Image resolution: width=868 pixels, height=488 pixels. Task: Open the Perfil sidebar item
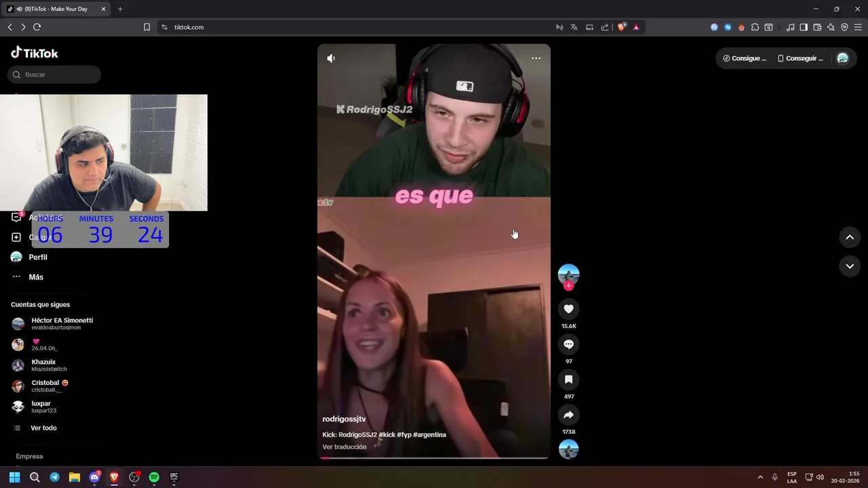(29, 258)
